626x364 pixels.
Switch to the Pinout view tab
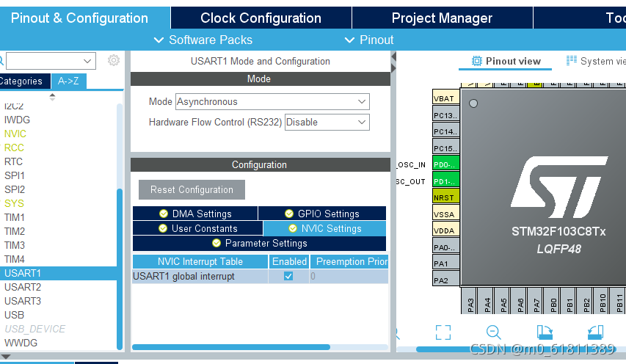[x=506, y=61]
